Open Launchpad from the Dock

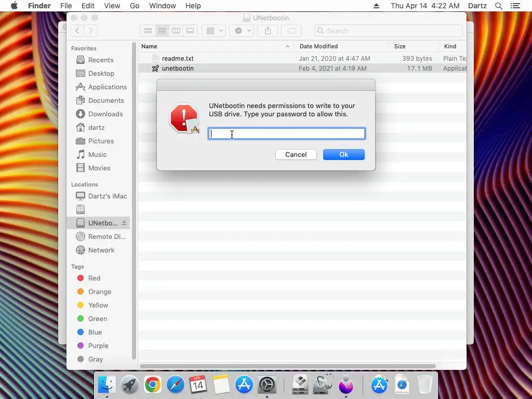point(129,385)
